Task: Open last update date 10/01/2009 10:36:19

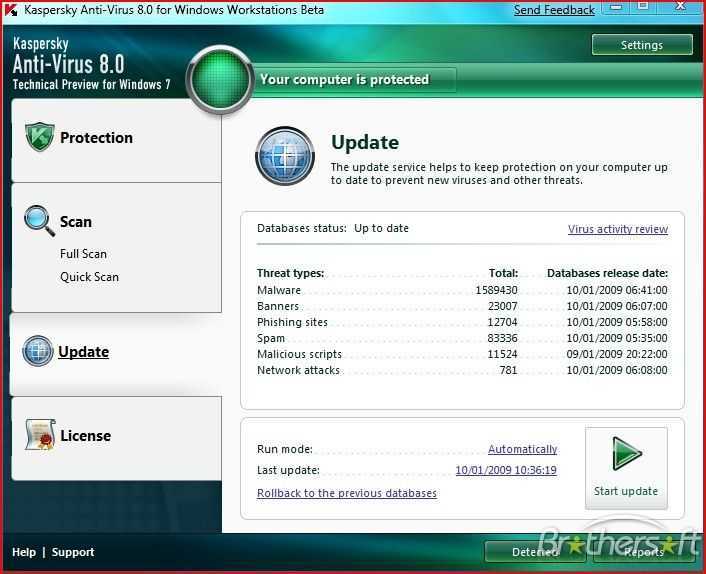Action: coord(506,470)
